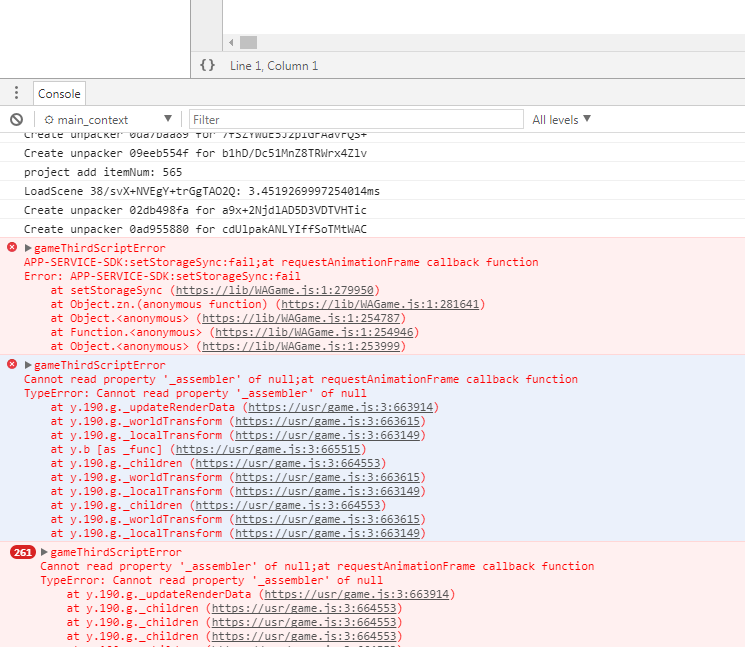Open link WAGame.js:1:253999
Screen dimensions: 745x647
click(301, 346)
